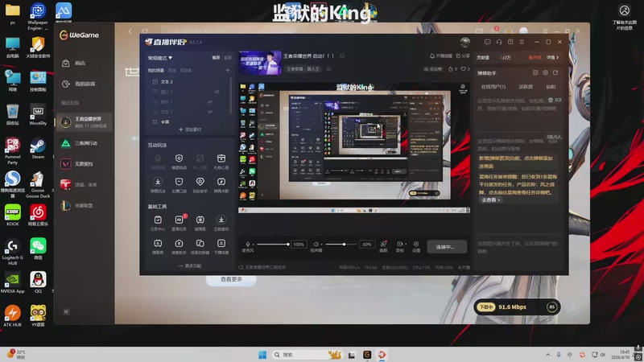
Task: Open 详情 chevron beside 热度
Action: pos(553,57)
